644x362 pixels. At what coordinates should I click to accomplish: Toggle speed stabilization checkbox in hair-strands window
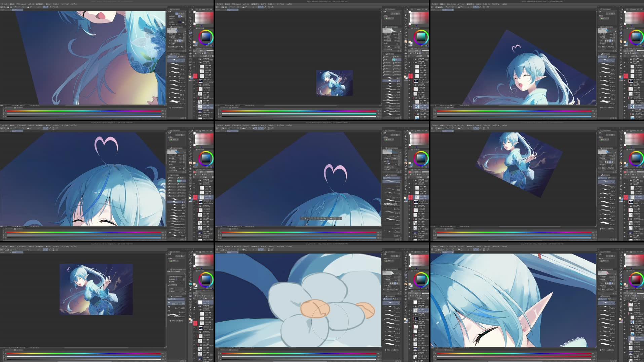tap(170, 46)
